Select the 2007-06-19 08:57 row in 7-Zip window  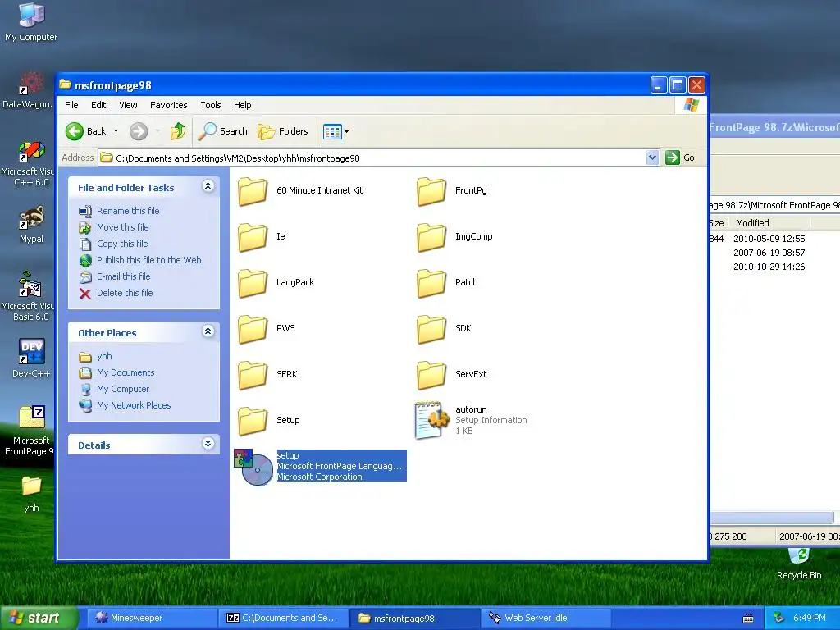769,253
